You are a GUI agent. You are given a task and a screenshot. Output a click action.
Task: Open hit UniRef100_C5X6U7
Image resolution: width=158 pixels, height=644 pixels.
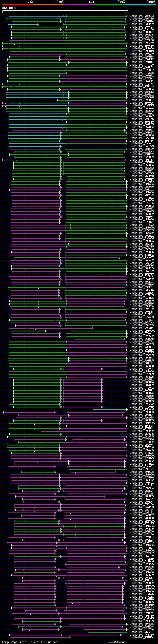click(x=142, y=27)
